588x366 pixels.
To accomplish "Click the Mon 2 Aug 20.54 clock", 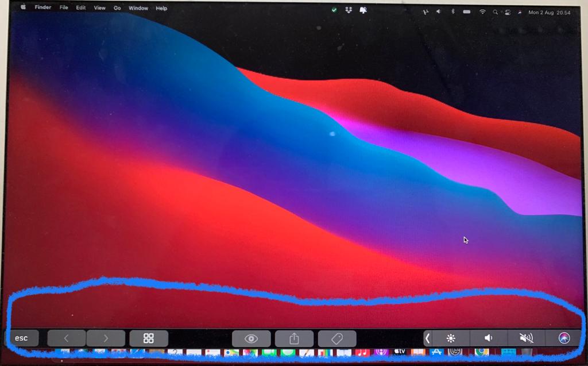I will click(x=550, y=13).
